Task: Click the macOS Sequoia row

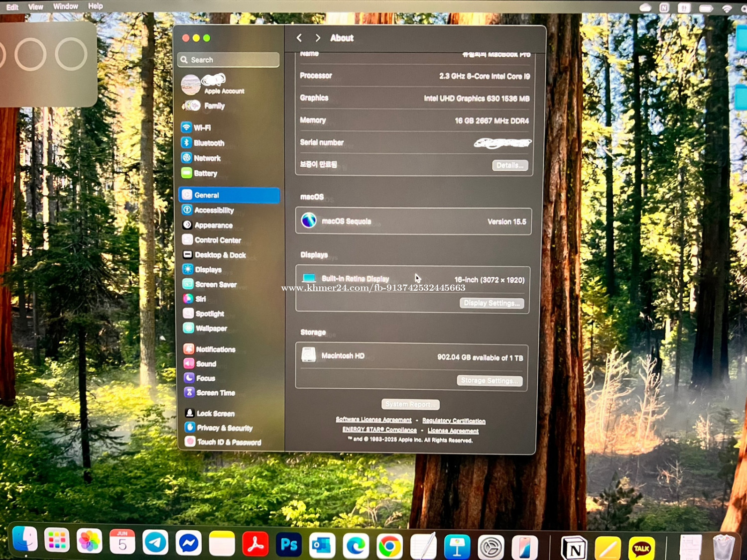Action: pos(413,221)
